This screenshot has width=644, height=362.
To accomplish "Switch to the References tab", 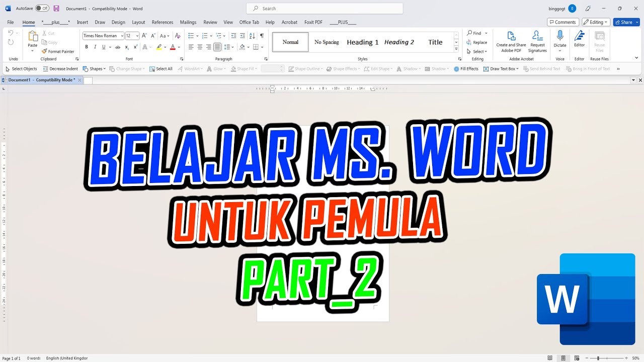I will coord(163,22).
